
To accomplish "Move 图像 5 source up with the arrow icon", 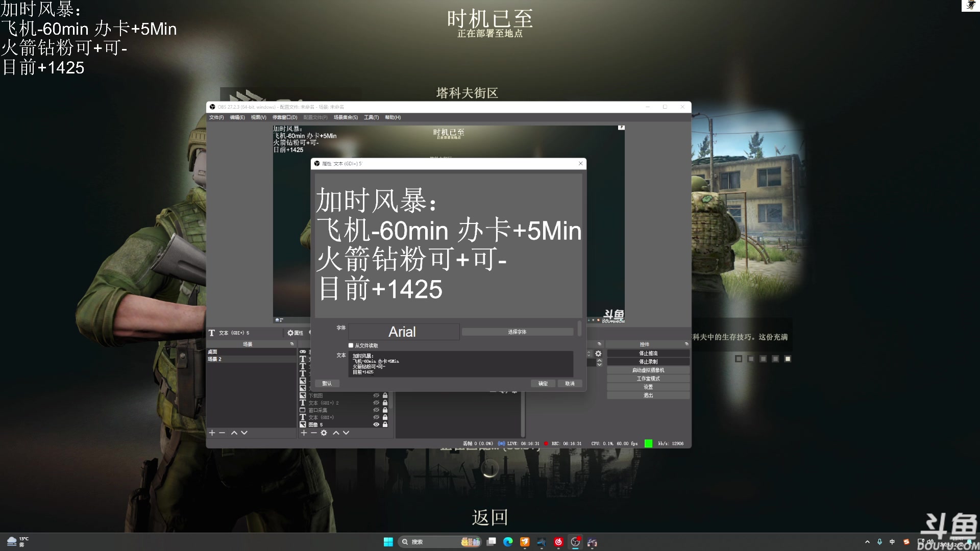I will click(336, 433).
